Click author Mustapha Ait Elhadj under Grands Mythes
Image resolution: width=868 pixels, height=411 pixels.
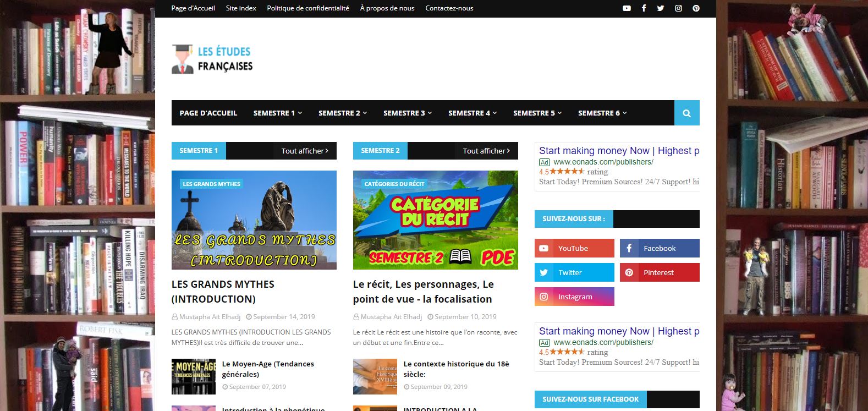[210, 317]
